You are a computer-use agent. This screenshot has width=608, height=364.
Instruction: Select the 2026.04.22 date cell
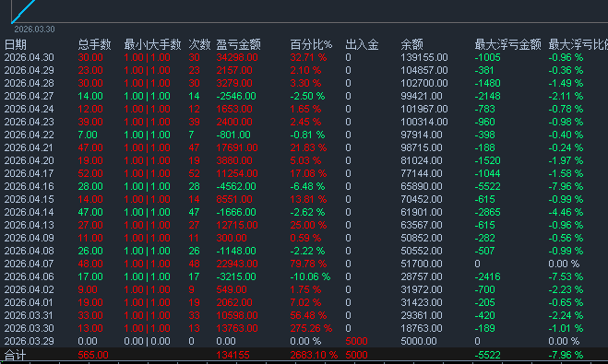coord(30,135)
